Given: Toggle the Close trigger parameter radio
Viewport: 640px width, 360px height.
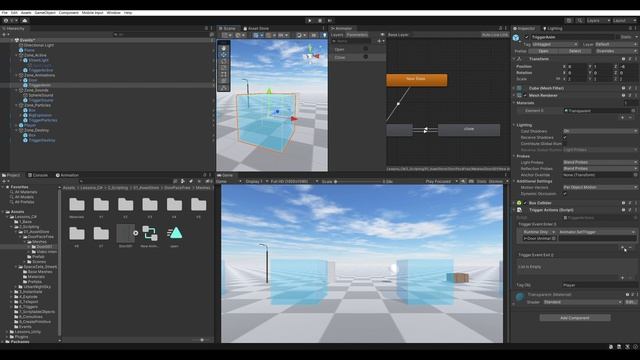Looking at the screenshot, I should [365, 57].
